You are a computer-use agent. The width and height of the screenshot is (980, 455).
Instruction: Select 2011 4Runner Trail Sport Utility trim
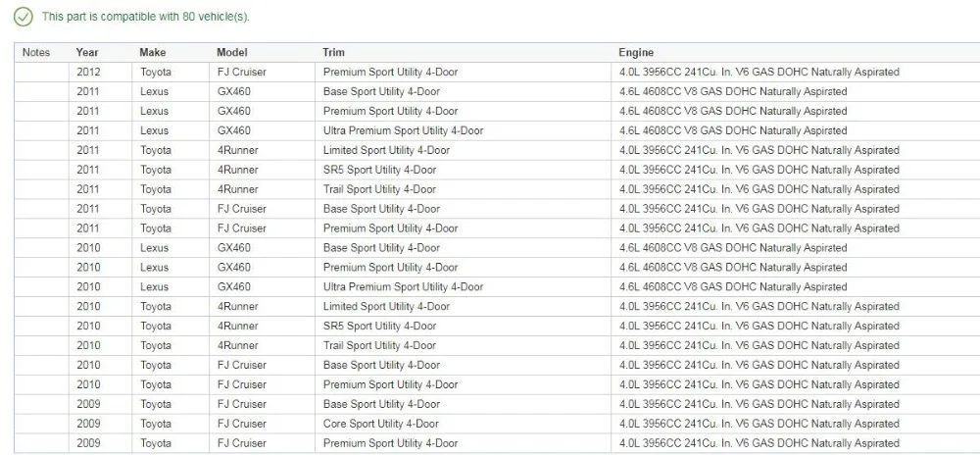pos(379,188)
